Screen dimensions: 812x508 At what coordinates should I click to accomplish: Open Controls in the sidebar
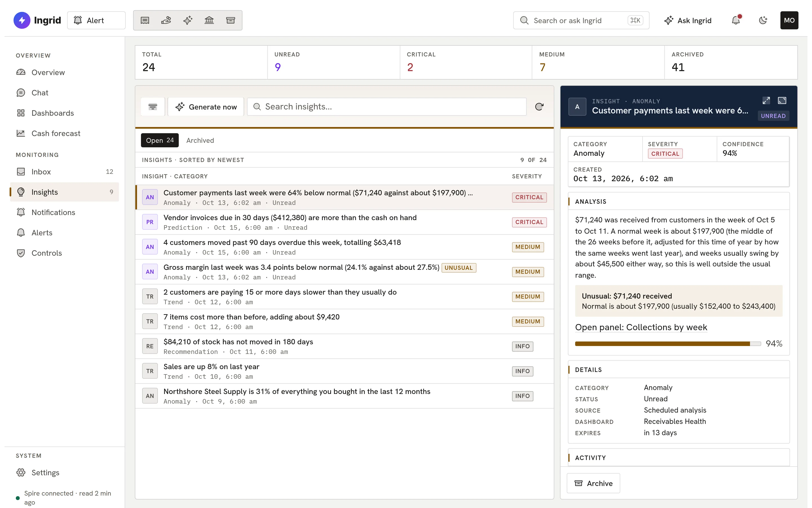64,253
